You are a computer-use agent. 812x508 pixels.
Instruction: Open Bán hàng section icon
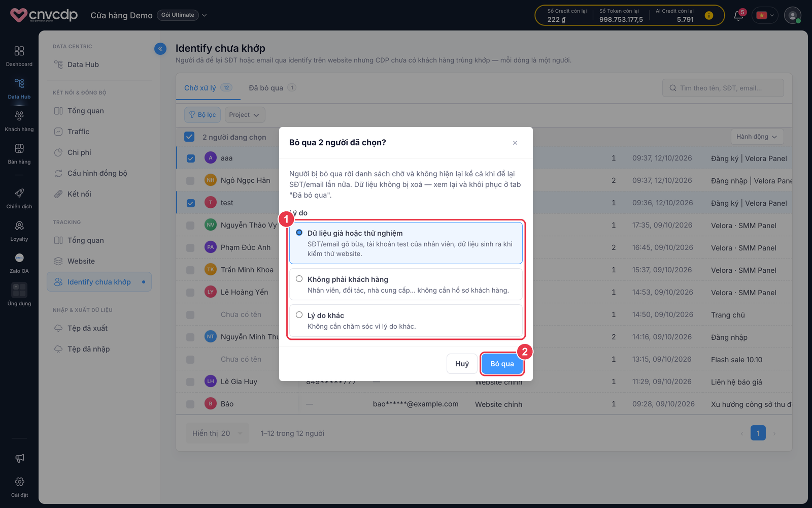click(19, 149)
